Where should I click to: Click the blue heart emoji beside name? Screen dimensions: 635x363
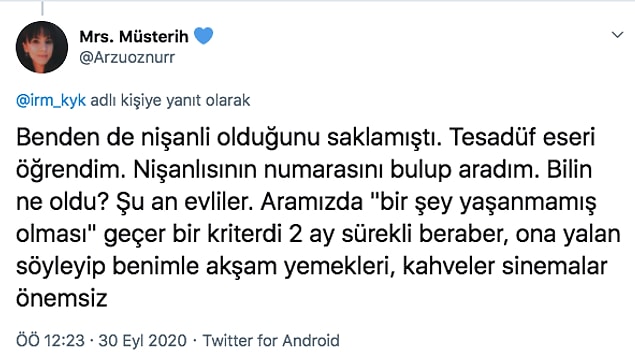pos(204,36)
